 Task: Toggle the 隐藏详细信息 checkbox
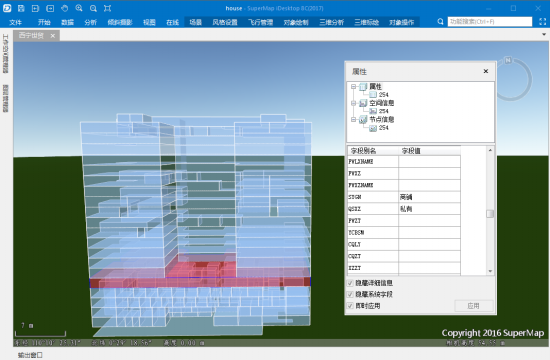350,283
